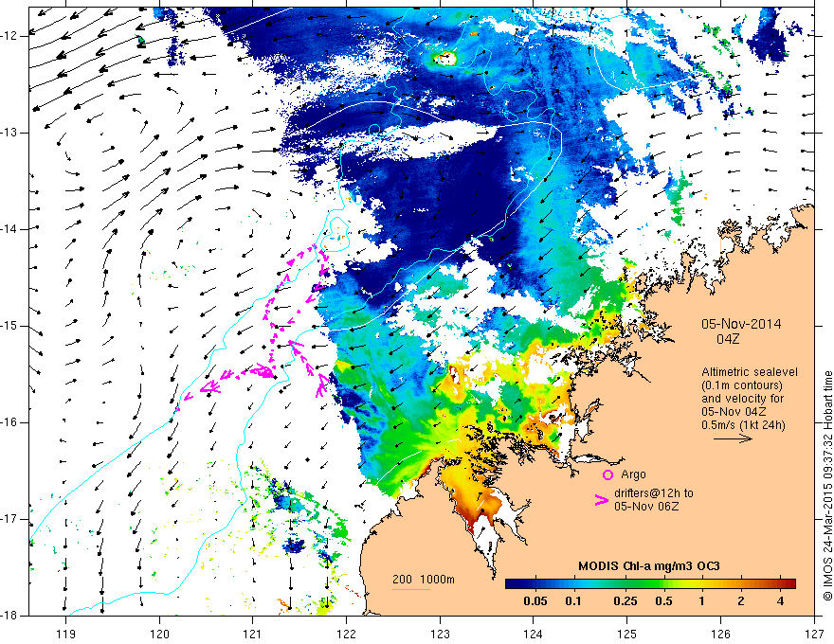Click the '05-Nov 04Z' velocity time text
834x644 pixels.
[x=735, y=412]
